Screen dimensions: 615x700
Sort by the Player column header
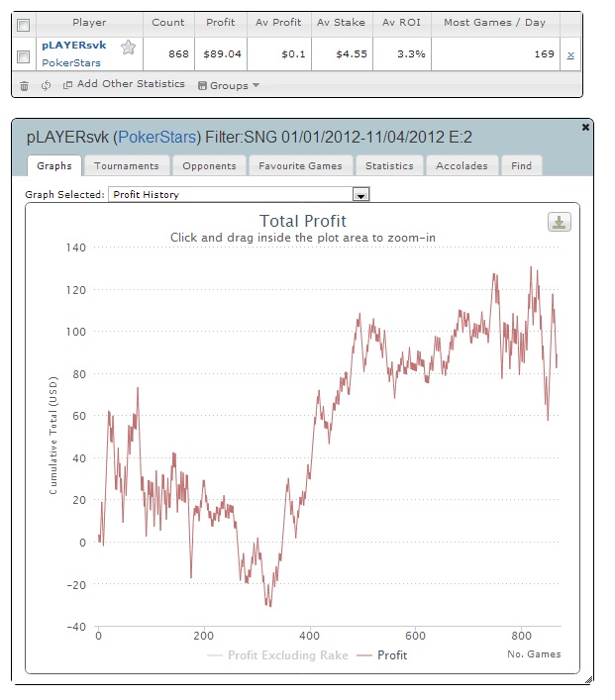[89, 23]
